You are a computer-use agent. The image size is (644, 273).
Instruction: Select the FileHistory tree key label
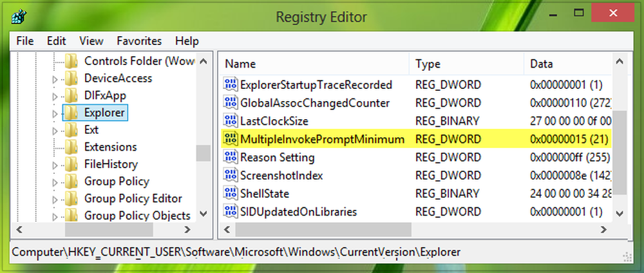(111, 164)
